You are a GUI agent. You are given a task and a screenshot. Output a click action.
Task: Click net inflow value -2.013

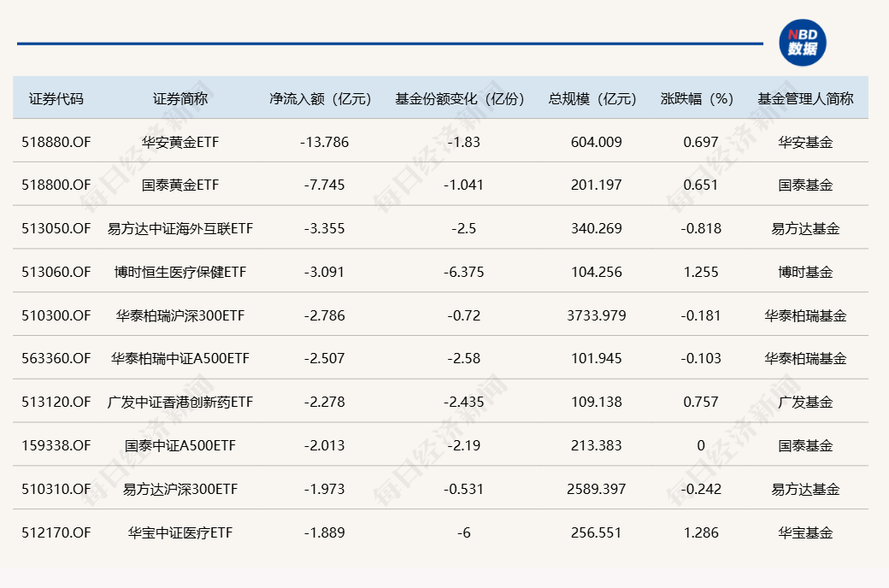pos(324,445)
